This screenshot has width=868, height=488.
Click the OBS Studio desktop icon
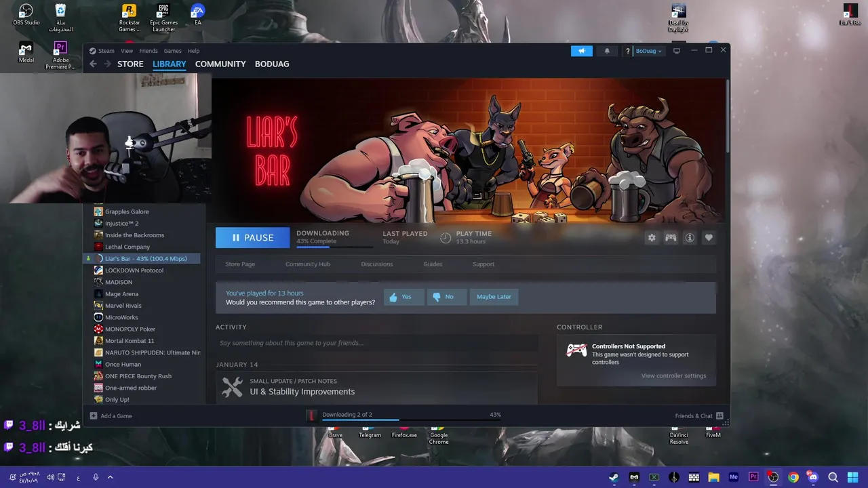click(26, 15)
